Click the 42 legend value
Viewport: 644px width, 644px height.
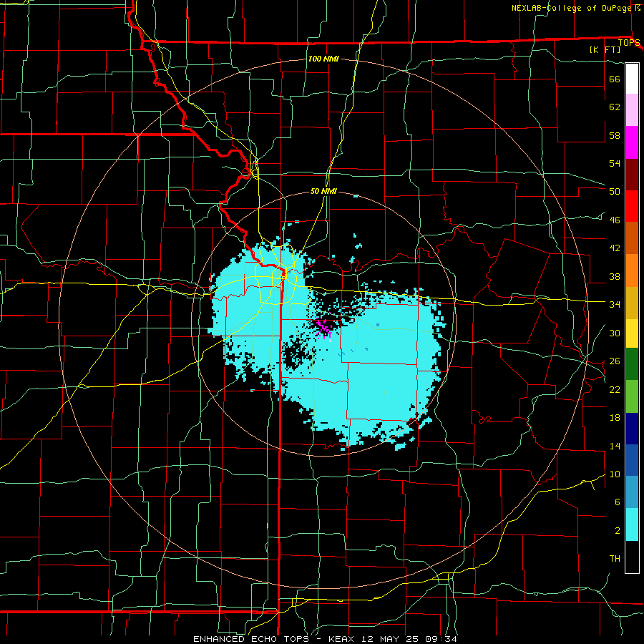click(x=615, y=248)
